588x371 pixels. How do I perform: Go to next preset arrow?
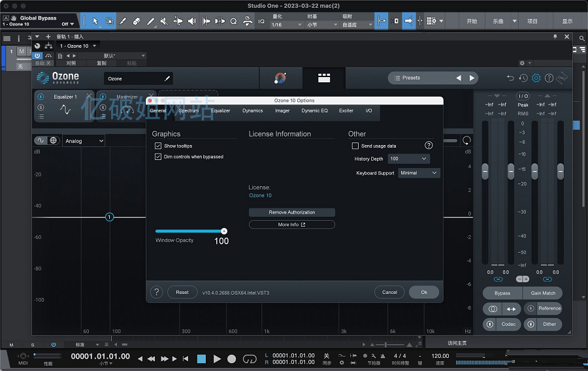click(472, 78)
